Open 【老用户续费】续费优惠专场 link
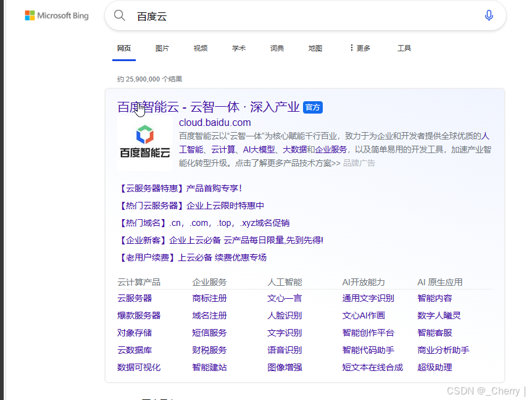 [192, 257]
